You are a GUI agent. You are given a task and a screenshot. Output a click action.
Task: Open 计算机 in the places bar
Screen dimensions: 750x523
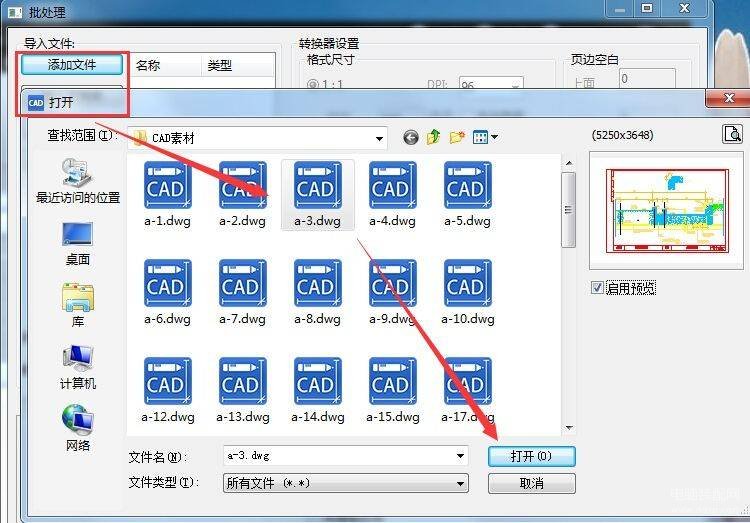77,367
